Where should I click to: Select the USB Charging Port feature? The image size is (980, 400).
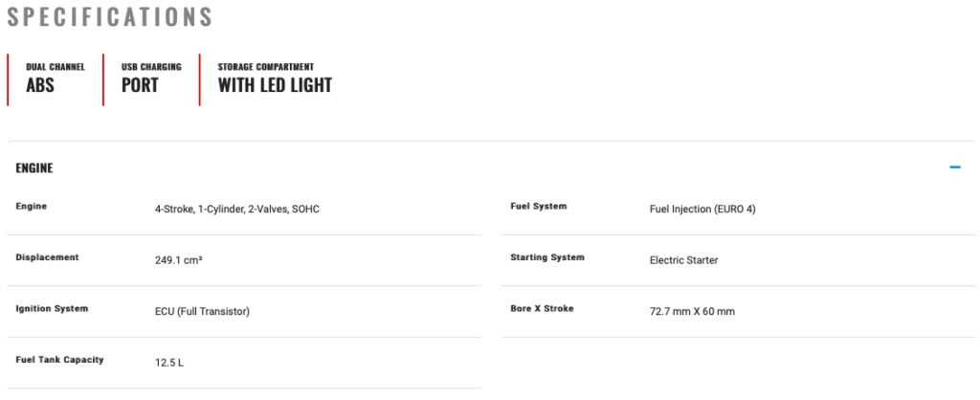[150, 78]
